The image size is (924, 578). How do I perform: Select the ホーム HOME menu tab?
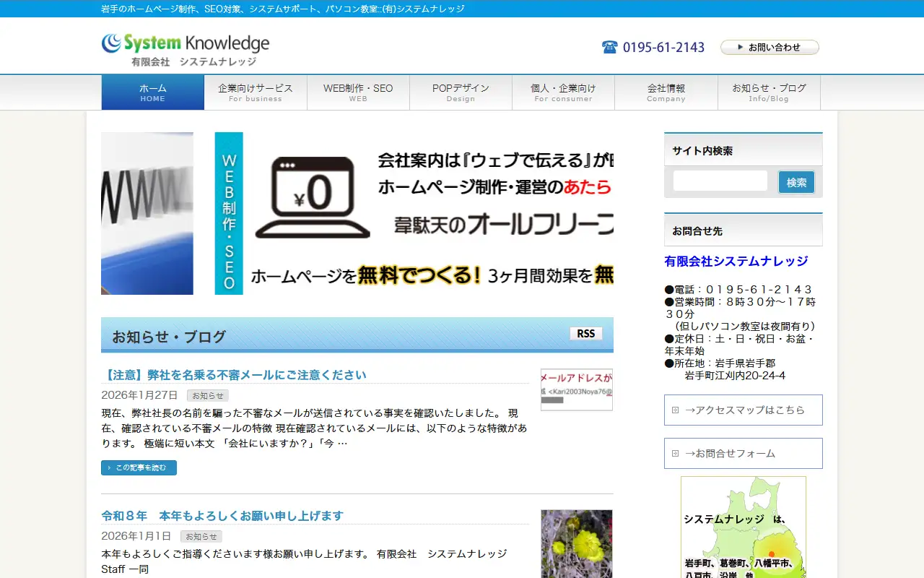(152, 92)
